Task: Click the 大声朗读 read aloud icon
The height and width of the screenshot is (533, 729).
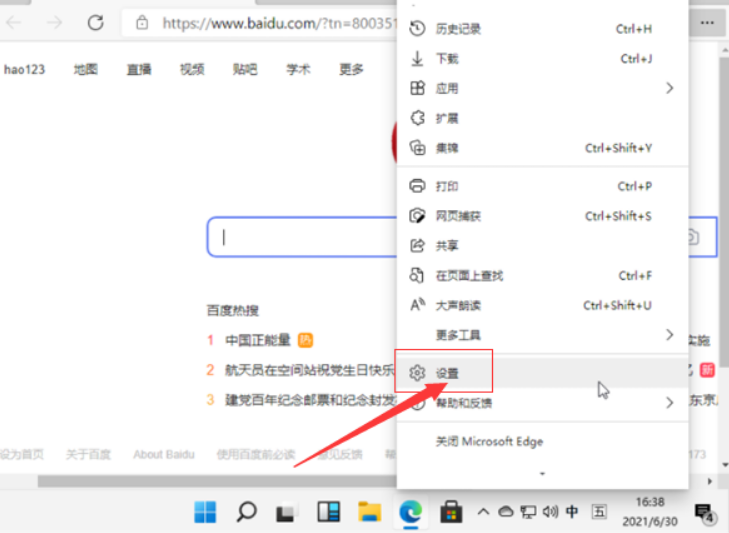Action: 418,305
